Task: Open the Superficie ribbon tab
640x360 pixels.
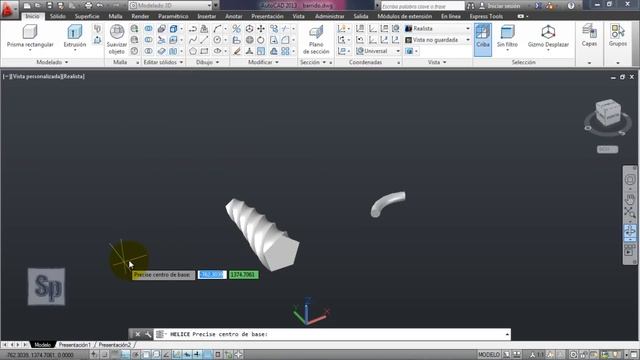Action: pyautogui.click(x=87, y=16)
